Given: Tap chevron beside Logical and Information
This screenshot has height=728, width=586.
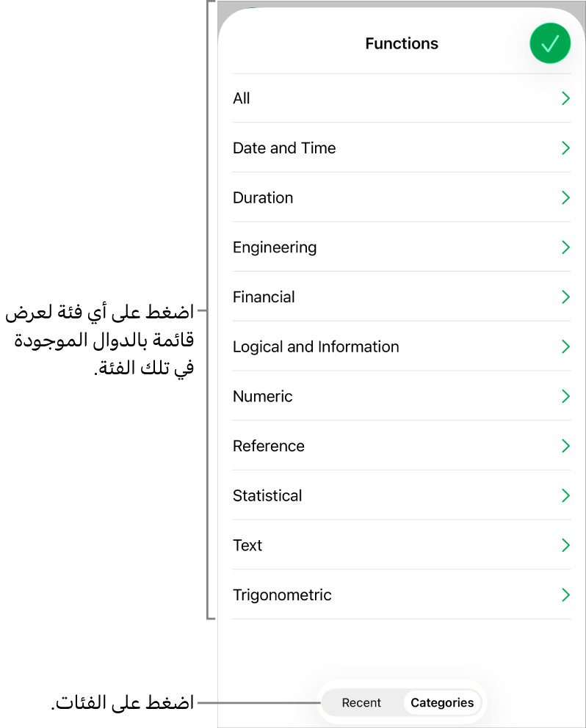Looking at the screenshot, I should pyautogui.click(x=565, y=346).
